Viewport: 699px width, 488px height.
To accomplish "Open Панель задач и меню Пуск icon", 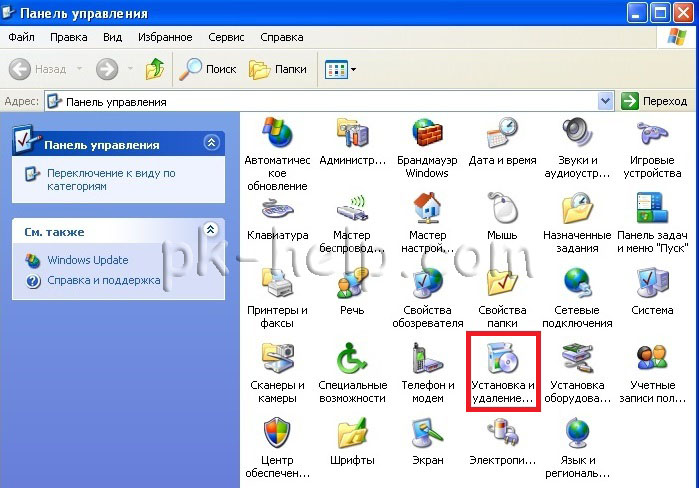I will tap(652, 208).
